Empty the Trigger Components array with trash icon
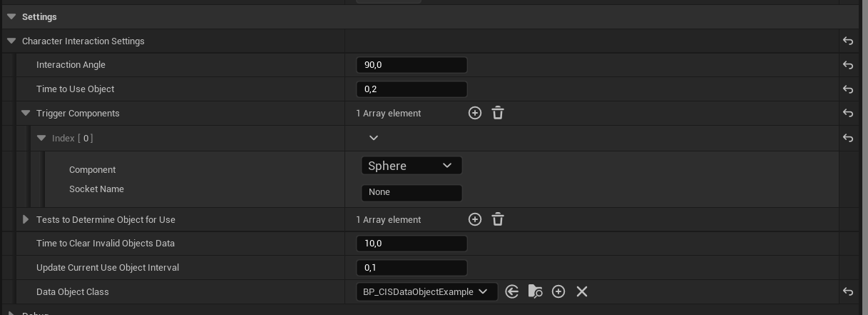 click(x=498, y=113)
